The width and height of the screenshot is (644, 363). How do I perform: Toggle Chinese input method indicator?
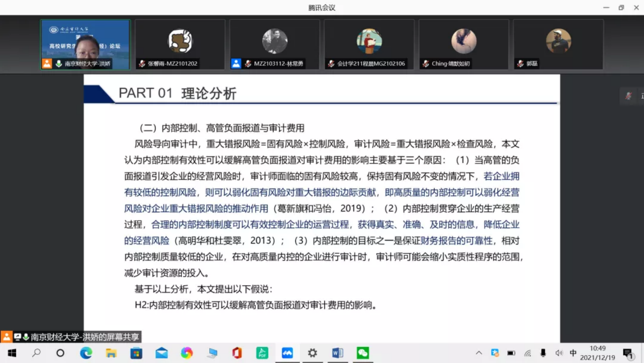573,353
